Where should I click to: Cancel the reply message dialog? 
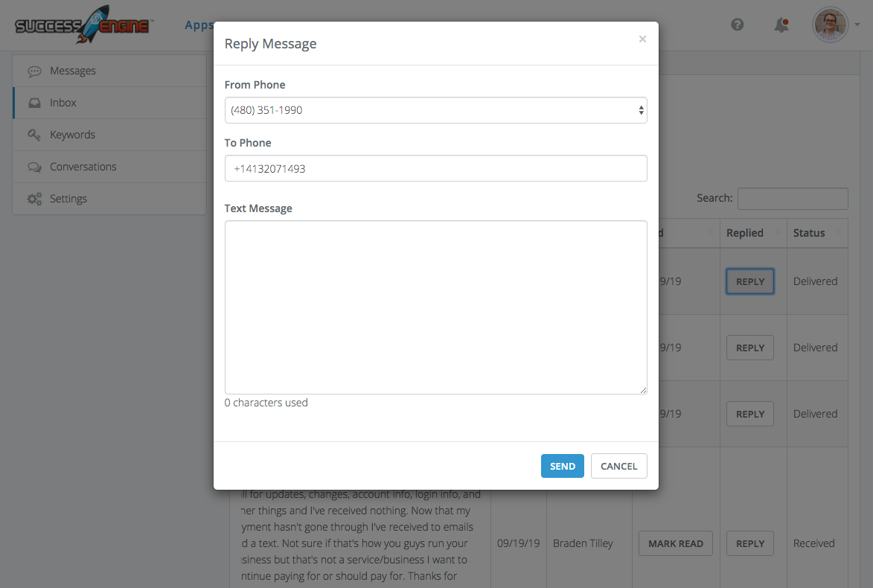[618, 466]
